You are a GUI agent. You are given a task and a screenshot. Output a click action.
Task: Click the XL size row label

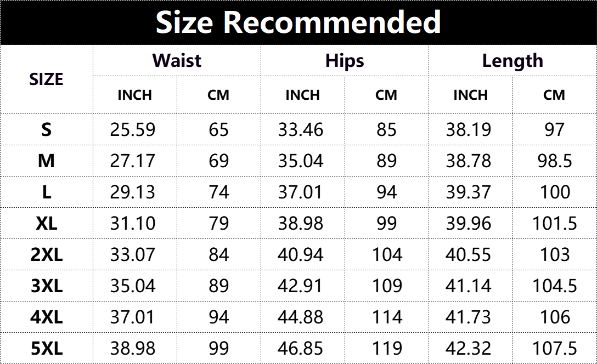46,224
